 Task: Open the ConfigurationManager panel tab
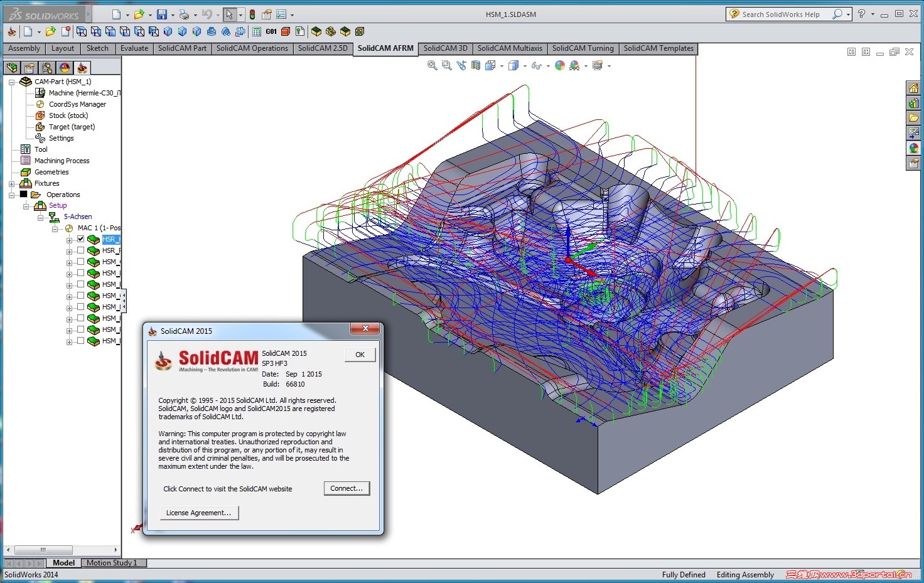click(x=47, y=68)
